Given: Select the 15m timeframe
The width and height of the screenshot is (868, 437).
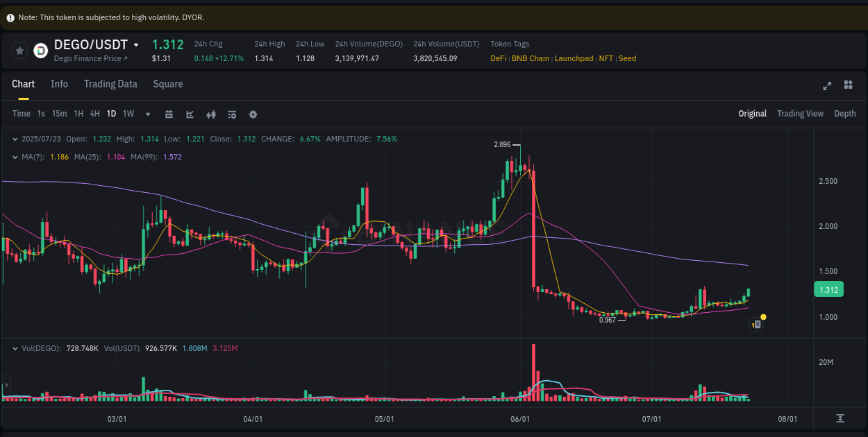Looking at the screenshot, I should [x=59, y=114].
